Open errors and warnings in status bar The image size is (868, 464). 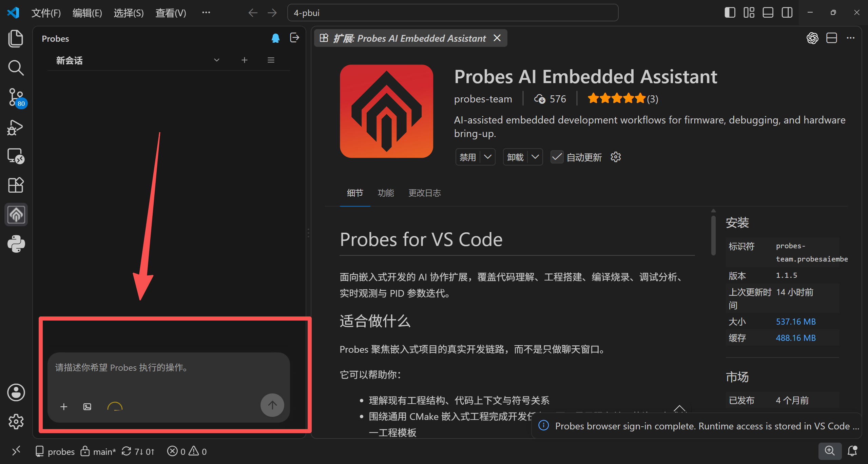coord(187,451)
